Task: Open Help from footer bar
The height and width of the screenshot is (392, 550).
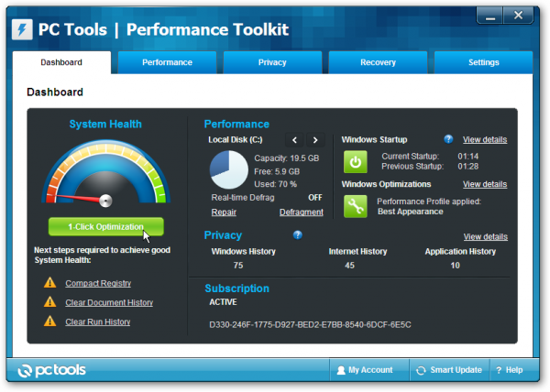Action: click(x=510, y=370)
